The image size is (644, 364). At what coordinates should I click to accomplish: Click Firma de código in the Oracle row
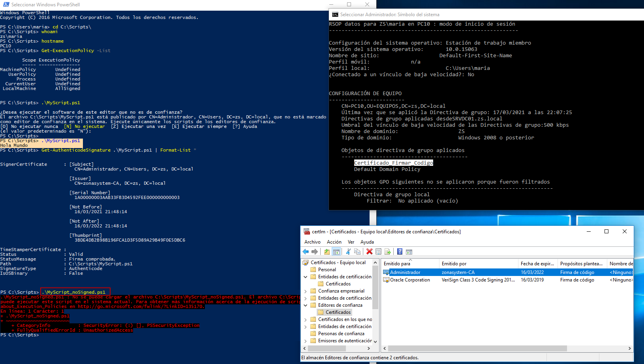[577, 280]
